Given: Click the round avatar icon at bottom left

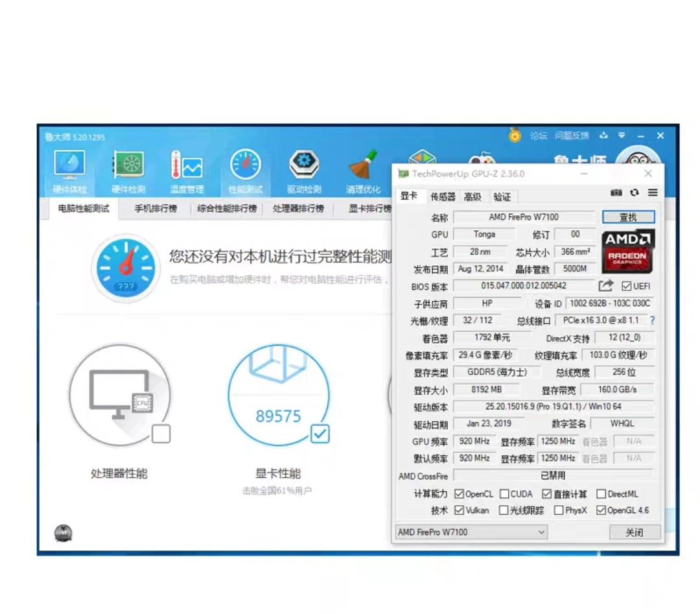Looking at the screenshot, I should pyautogui.click(x=64, y=533).
